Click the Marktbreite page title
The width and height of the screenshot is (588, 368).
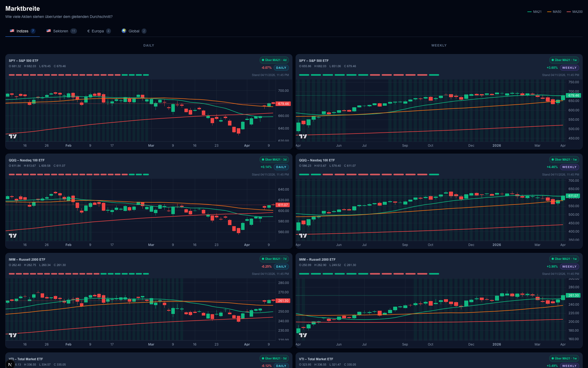(x=22, y=9)
